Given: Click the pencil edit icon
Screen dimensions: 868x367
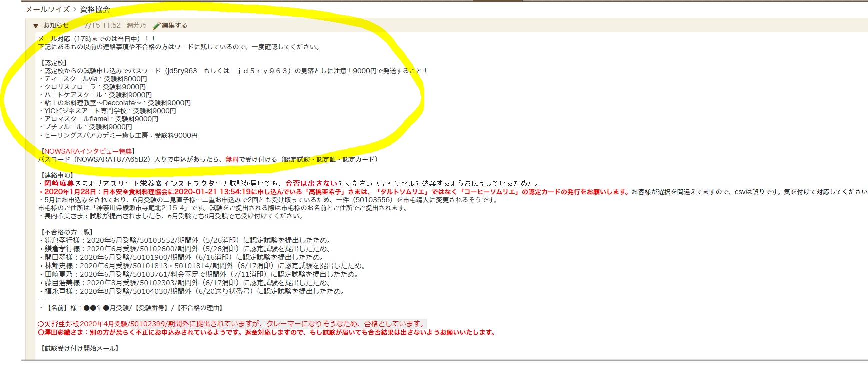Looking at the screenshot, I should point(157,26).
